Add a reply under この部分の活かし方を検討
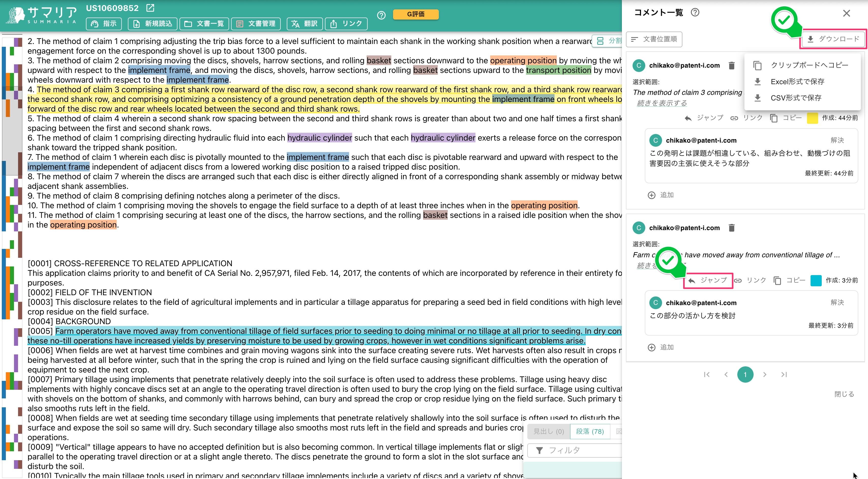The image size is (868, 479). tap(661, 347)
